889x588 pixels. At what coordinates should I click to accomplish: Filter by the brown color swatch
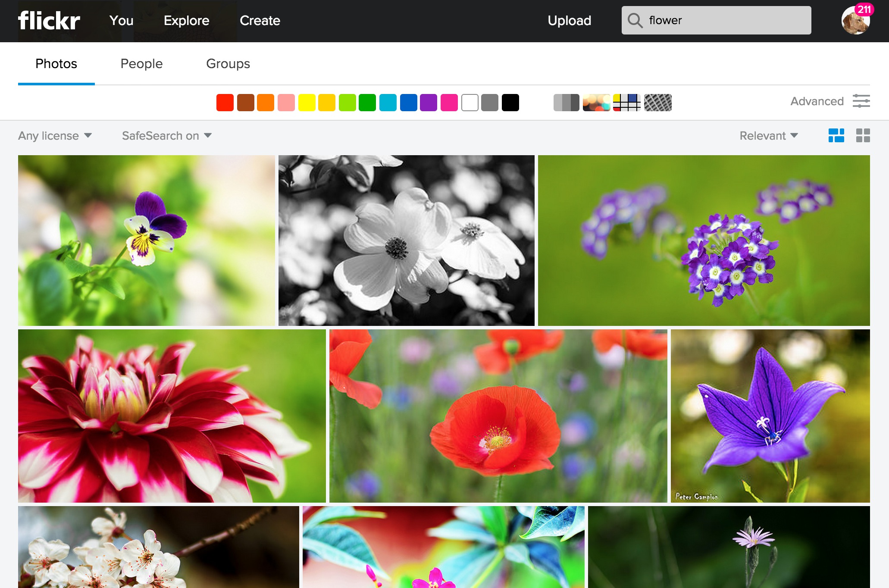tap(245, 103)
